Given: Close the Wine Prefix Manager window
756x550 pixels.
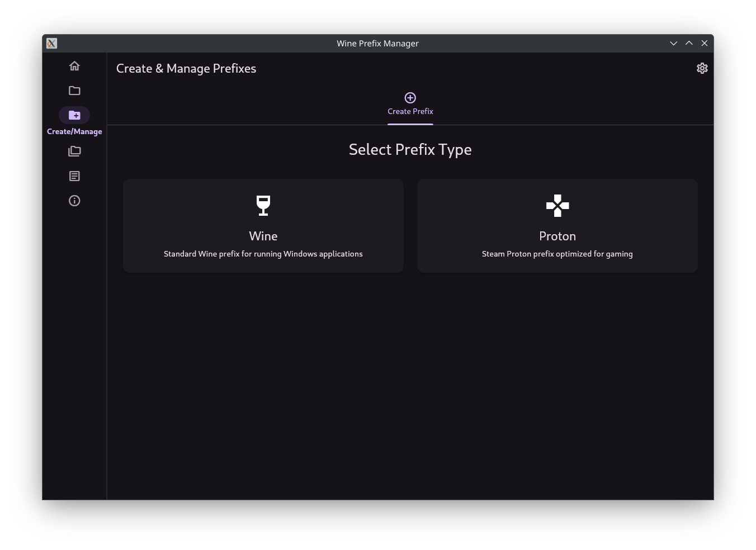Looking at the screenshot, I should 705,44.
